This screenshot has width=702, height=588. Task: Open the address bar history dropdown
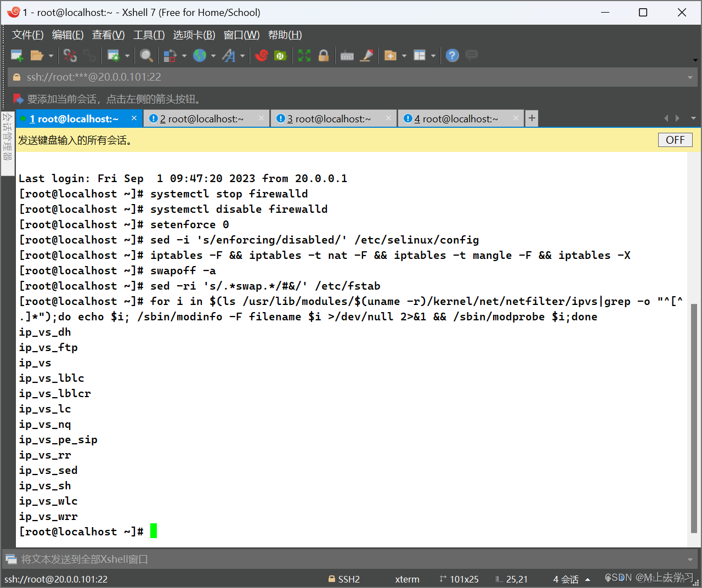690,77
